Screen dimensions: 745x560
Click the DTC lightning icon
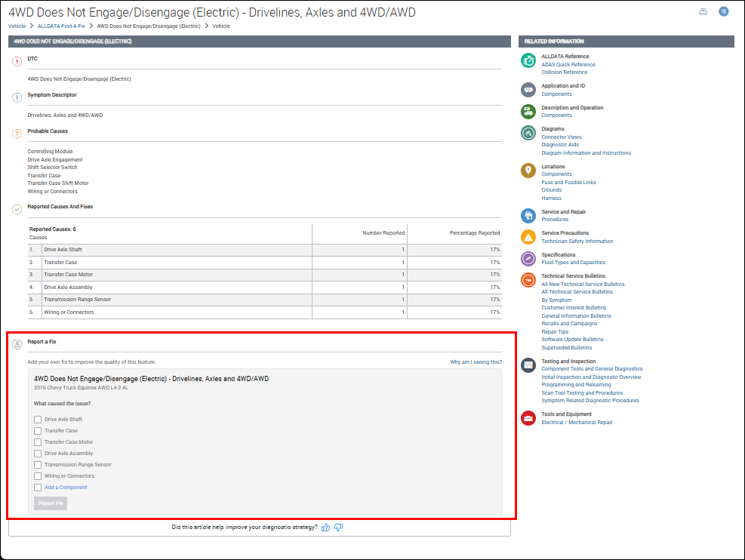pos(17,61)
